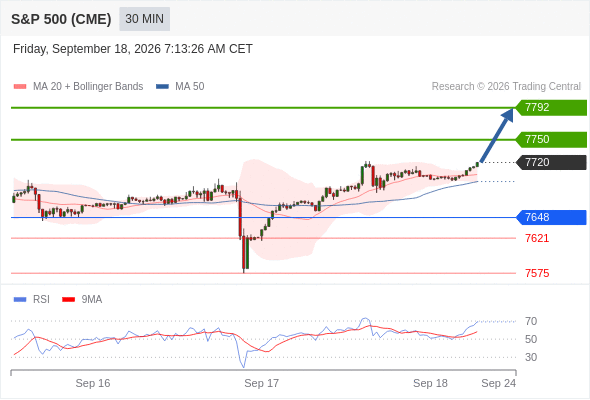
Task: Click the chart date and time text
Action: coord(132,49)
